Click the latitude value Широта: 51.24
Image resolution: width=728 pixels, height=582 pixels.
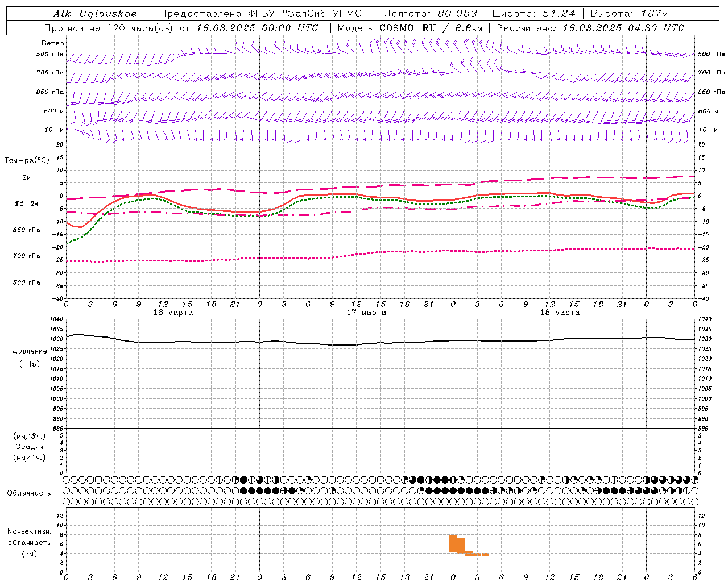point(533,14)
